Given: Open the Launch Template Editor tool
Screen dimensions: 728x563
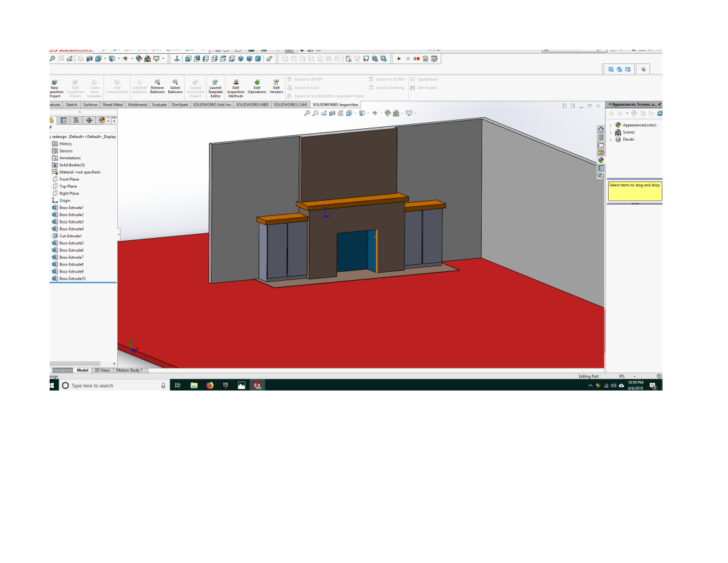Looking at the screenshot, I should click(x=215, y=88).
